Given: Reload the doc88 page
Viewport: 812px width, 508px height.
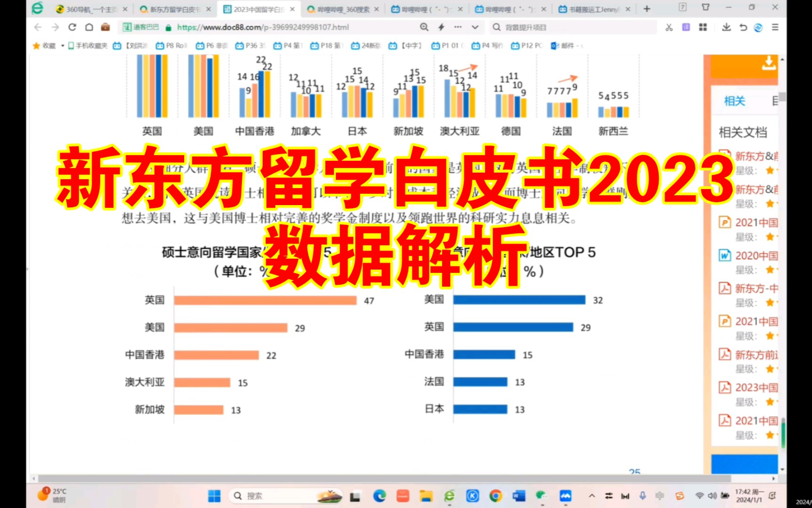Looking at the screenshot, I should pyautogui.click(x=72, y=27).
